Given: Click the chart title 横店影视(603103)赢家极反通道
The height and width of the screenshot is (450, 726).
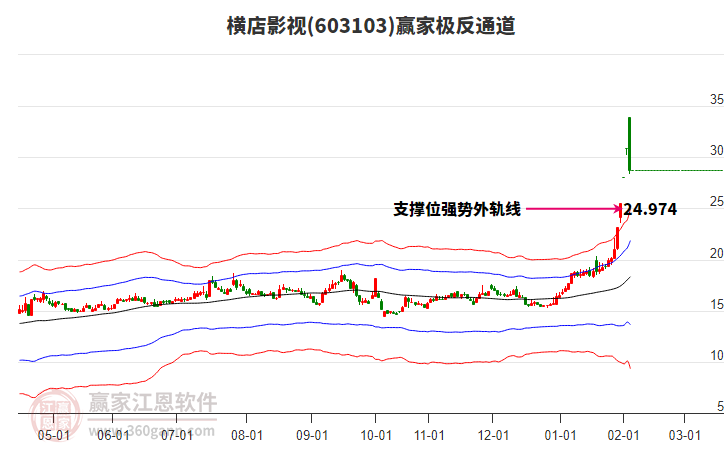Looking at the screenshot, I should pos(371,26).
